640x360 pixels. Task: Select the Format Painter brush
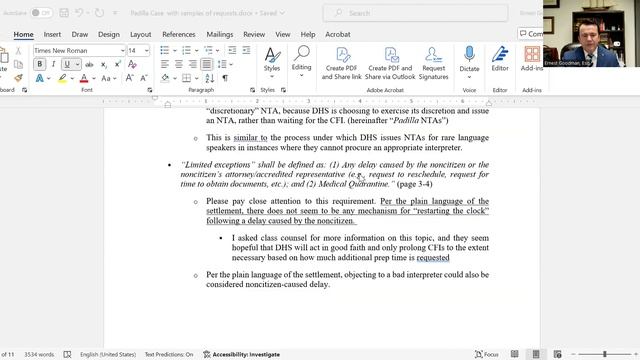(x=18, y=78)
